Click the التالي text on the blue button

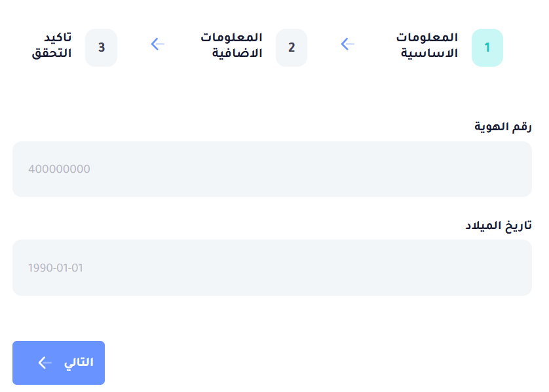[78, 363]
